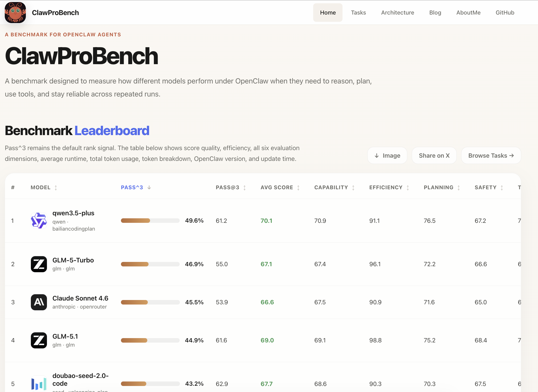
Task: Click the GLM-5-Turbo Z logo icon
Action: [39, 264]
